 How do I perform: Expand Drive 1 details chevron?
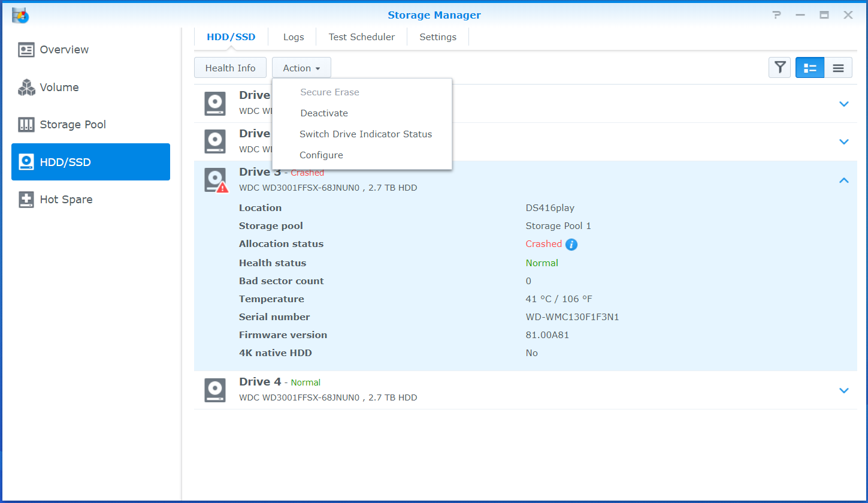pyautogui.click(x=844, y=104)
